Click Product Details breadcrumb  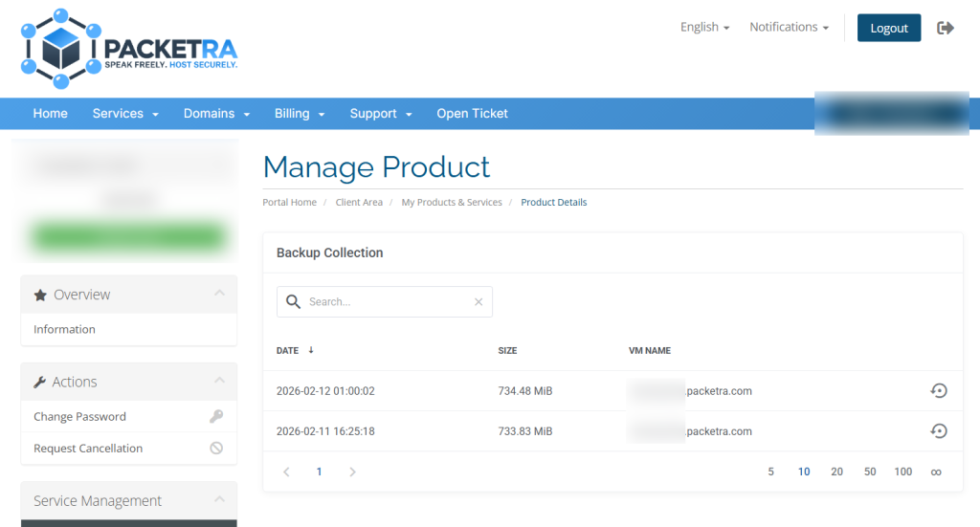(x=554, y=203)
